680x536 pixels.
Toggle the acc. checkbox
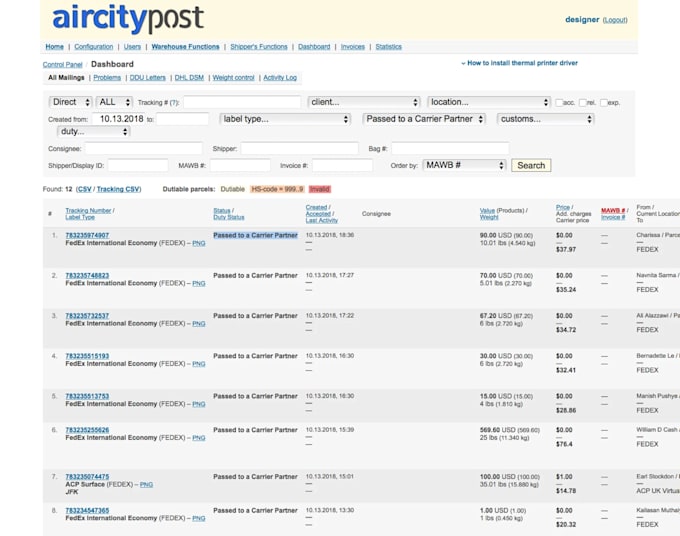point(559,103)
